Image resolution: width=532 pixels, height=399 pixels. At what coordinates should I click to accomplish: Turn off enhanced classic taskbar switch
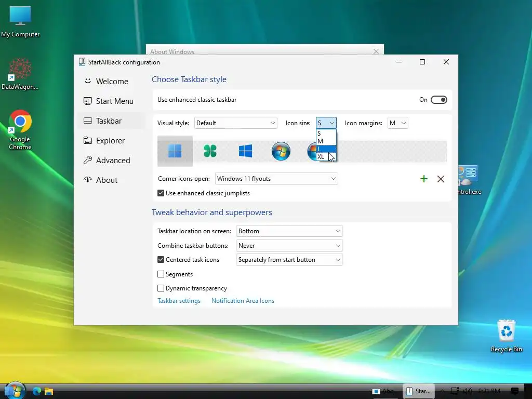(438, 100)
